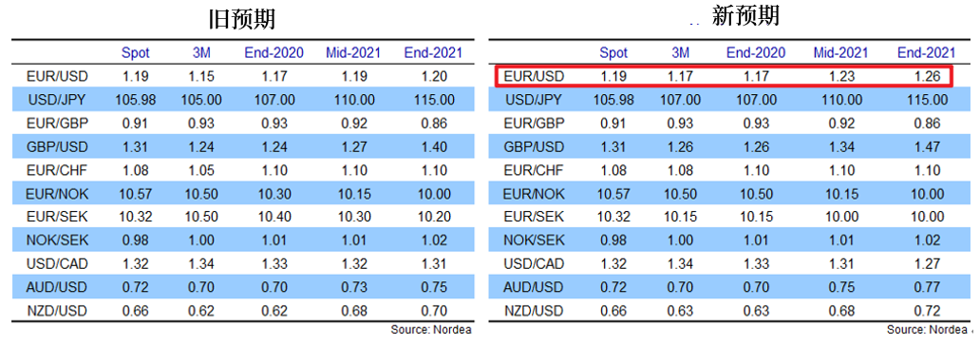Select the NZD/USD label in the old forecast table

(57, 311)
